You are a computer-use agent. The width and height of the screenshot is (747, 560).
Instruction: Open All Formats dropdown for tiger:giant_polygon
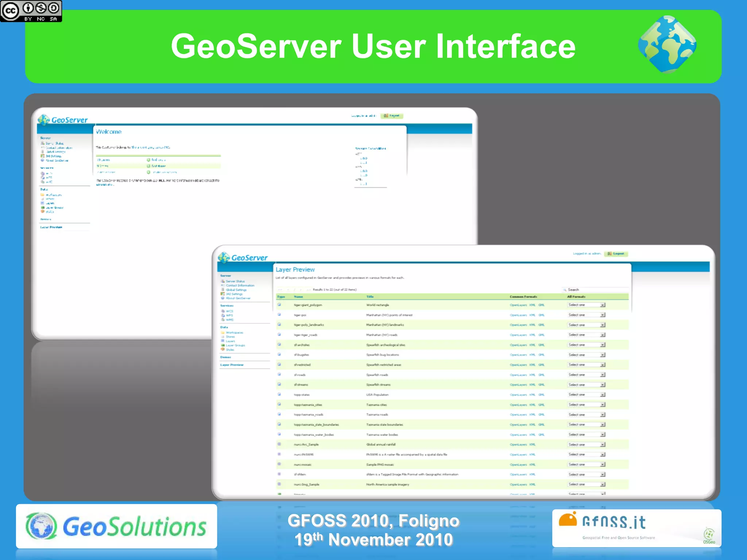click(x=586, y=305)
